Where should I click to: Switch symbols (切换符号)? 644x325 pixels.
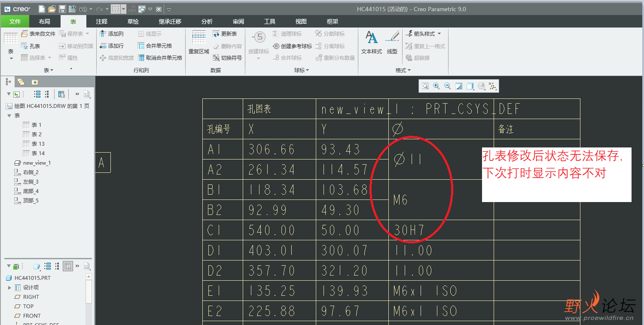pos(227,58)
